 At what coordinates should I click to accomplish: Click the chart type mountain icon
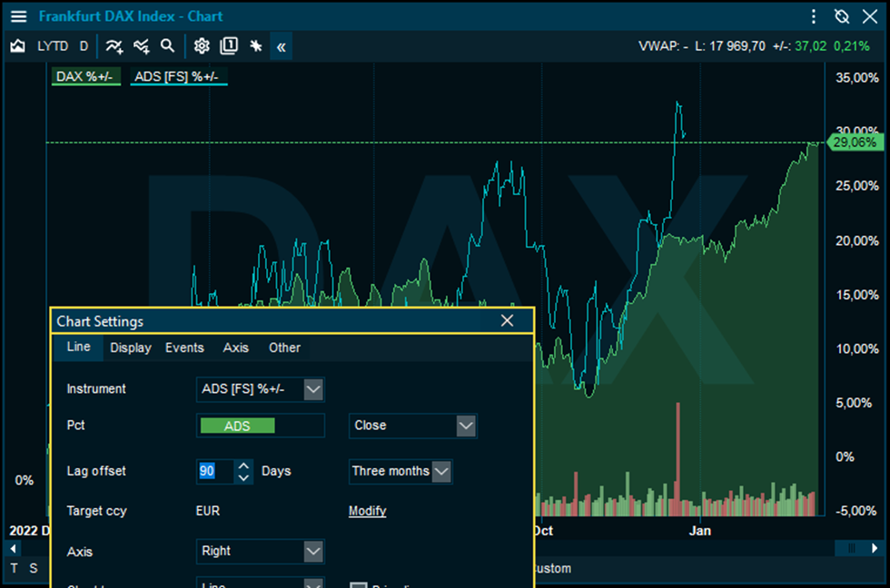(x=17, y=46)
